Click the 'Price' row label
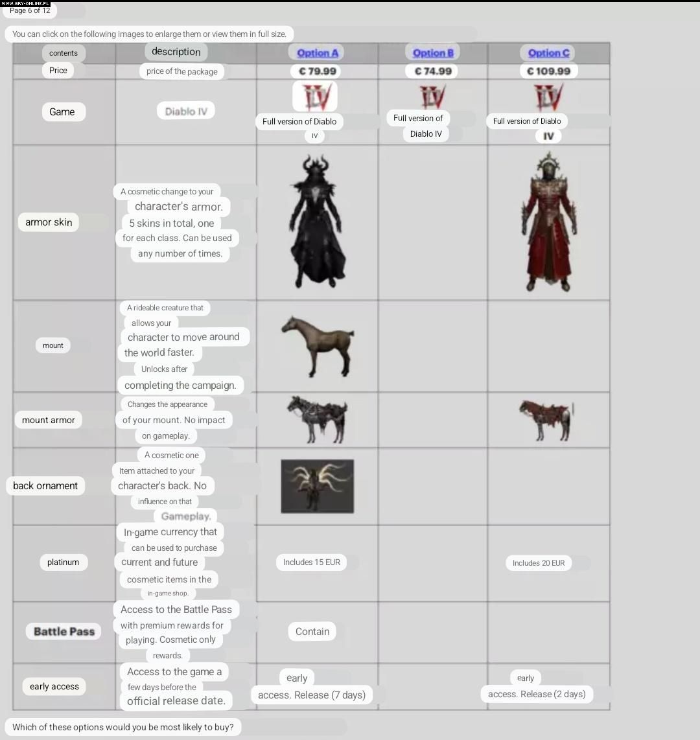 coord(58,71)
